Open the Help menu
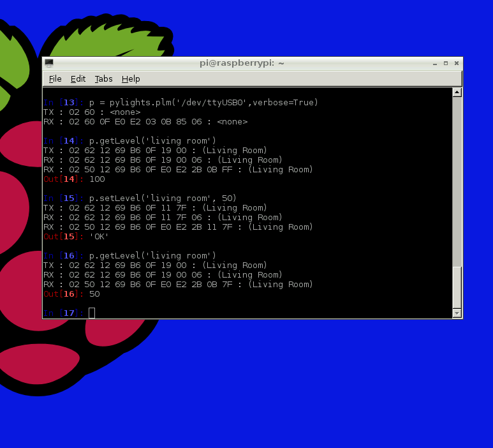Image resolution: width=493 pixels, height=448 pixels. pyautogui.click(x=131, y=78)
